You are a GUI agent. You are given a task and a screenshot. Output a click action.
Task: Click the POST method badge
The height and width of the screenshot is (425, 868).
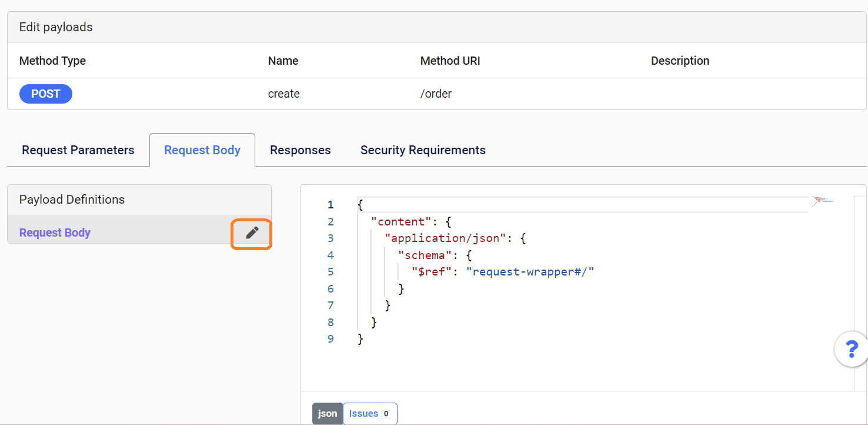click(x=46, y=94)
